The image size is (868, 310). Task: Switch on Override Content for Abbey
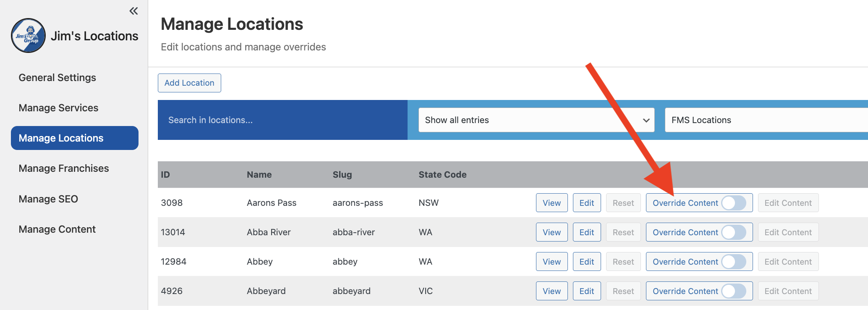pyautogui.click(x=733, y=262)
